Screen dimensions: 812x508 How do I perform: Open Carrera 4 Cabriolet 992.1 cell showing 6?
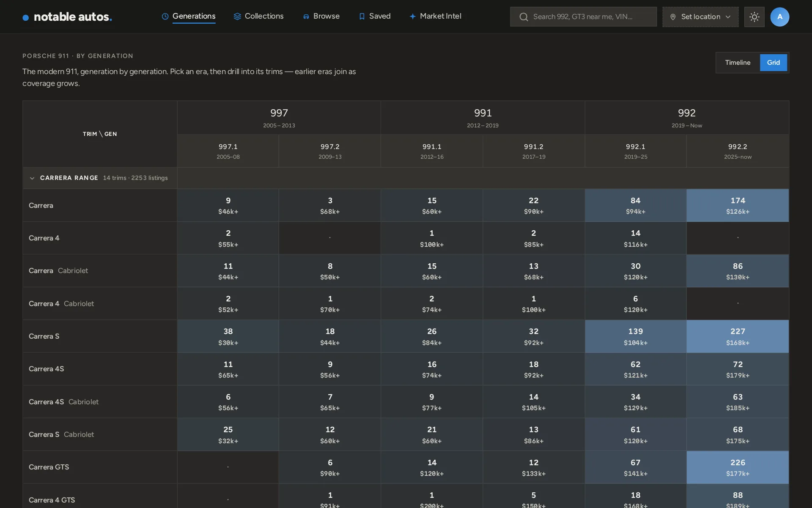click(636, 304)
